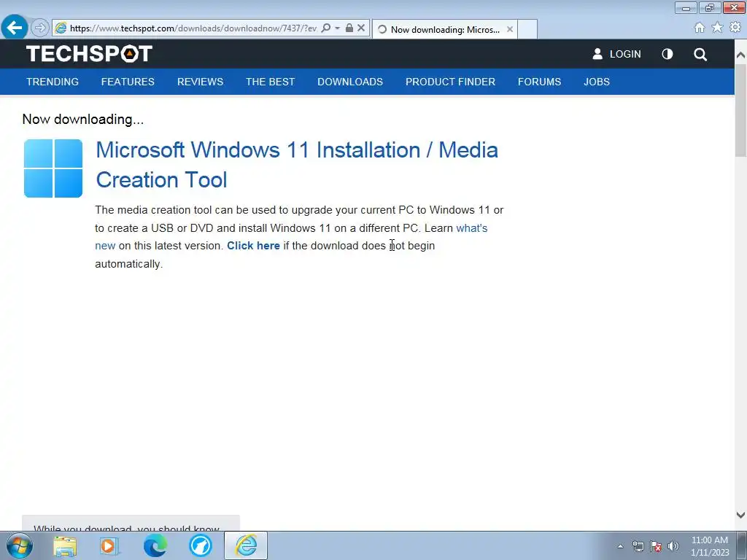Open TechSpot site search magnifier

pyautogui.click(x=700, y=54)
